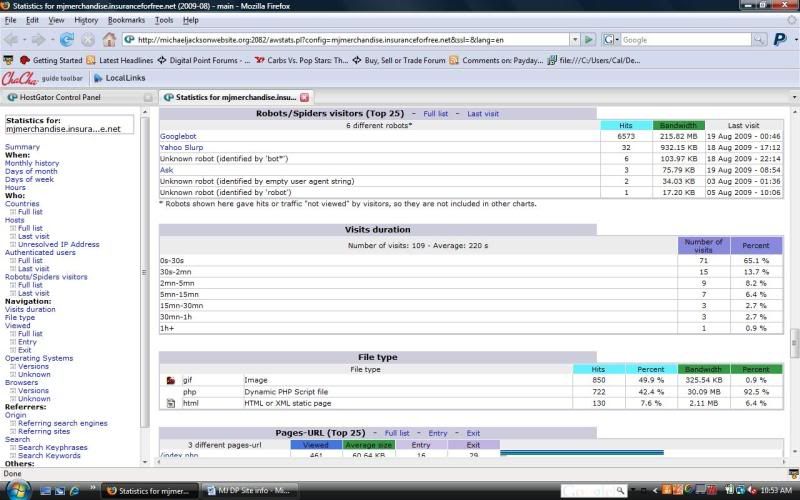The width and height of the screenshot is (800, 500).
Task: Open the Help menu
Action: click(x=190, y=20)
